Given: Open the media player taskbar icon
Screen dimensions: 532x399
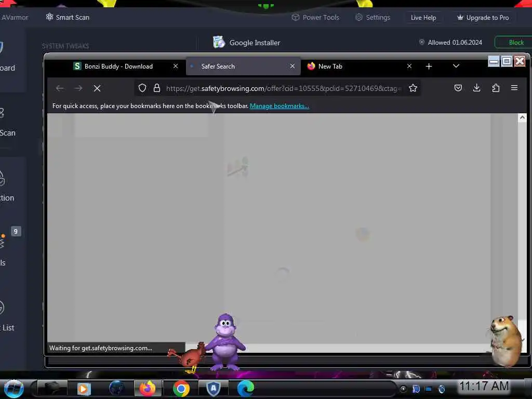Looking at the screenshot, I should pos(84,389).
